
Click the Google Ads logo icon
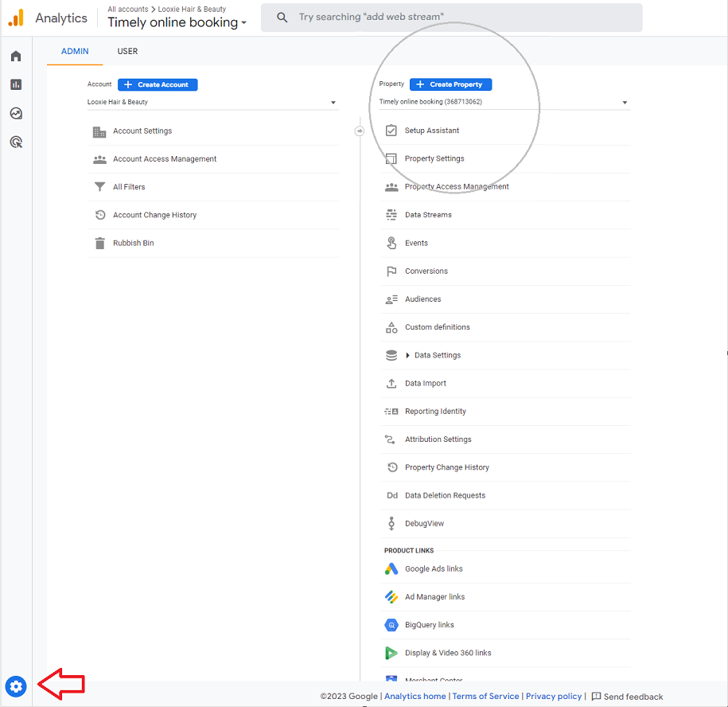(391, 568)
